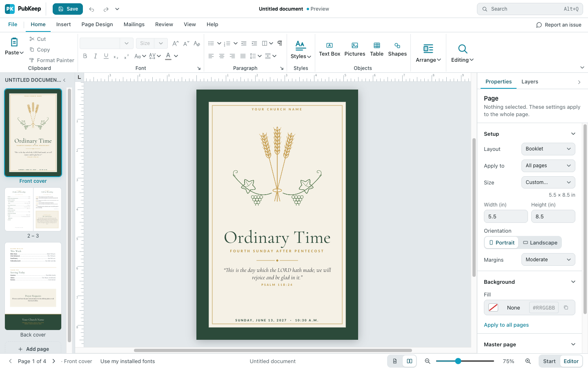Show paragraph marks with the pilcrow icon
Screen dimensions: 588x368
280,43
